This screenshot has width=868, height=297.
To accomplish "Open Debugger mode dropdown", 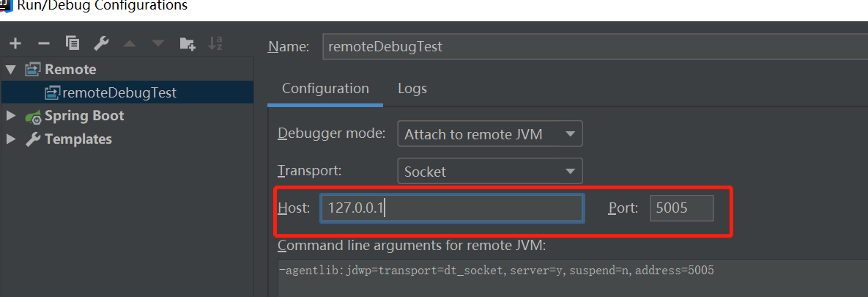I will 490,133.
